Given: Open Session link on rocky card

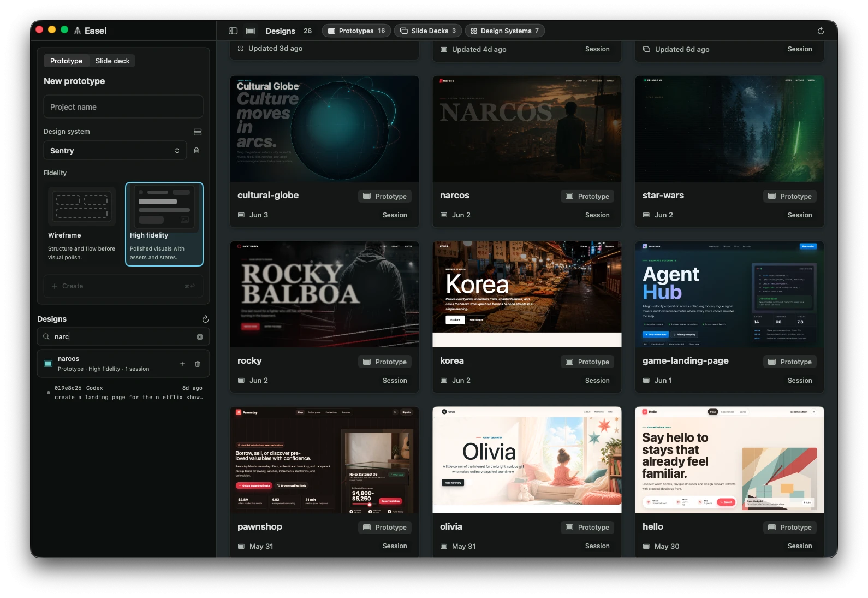Looking at the screenshot, I should [395, 381].
